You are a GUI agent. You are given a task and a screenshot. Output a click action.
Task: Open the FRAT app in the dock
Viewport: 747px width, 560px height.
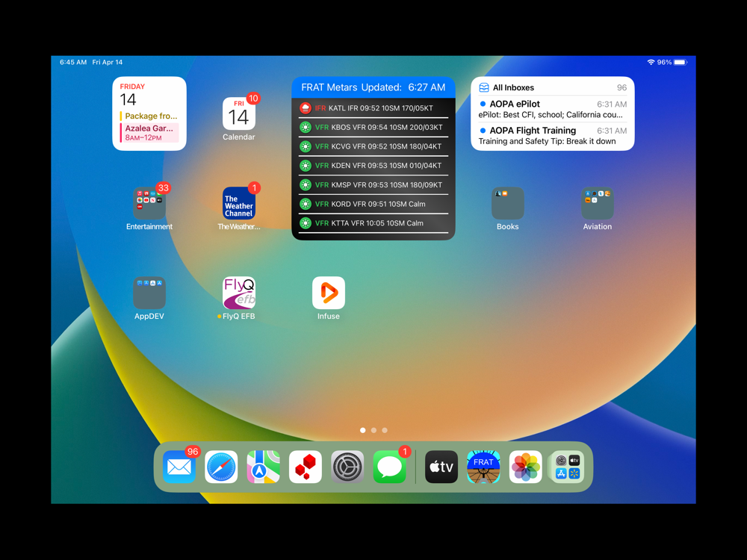click(x=483, y=467)
